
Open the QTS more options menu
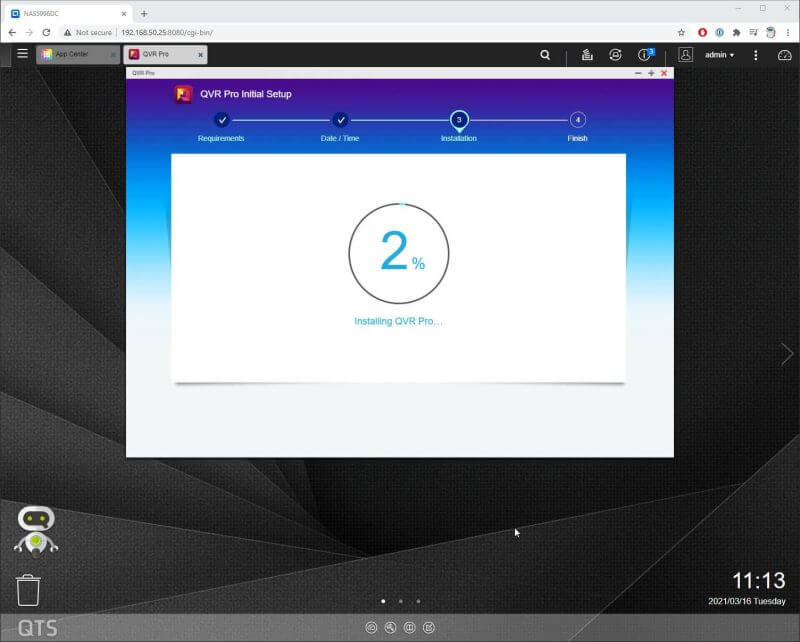756,55
